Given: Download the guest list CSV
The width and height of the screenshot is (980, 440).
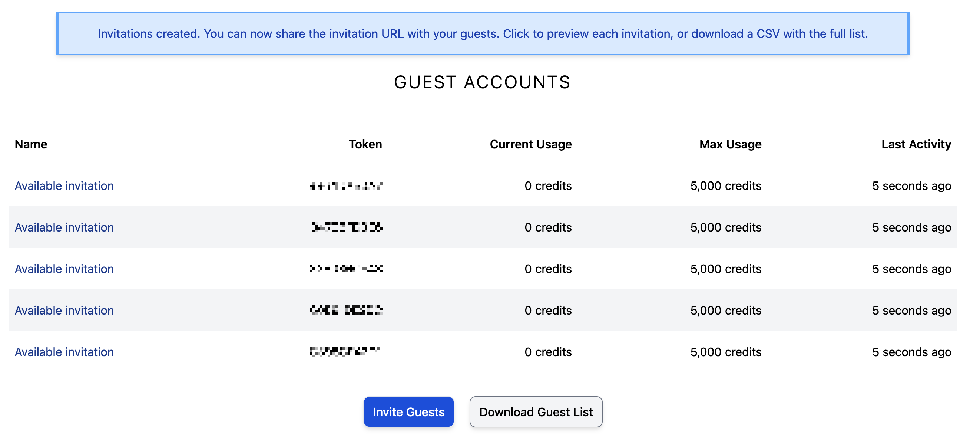Looking at the screenshot, I should tap(536, 412).
